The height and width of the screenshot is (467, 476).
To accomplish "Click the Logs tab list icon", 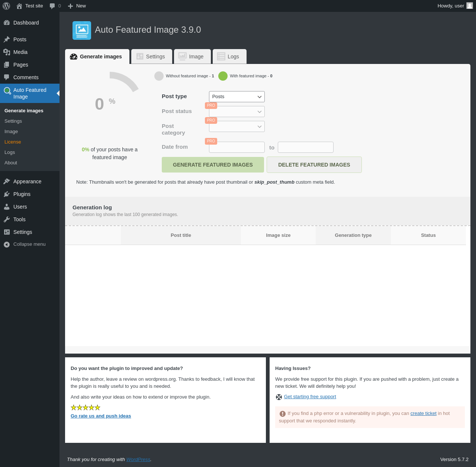I will click(x=221, y=56).
